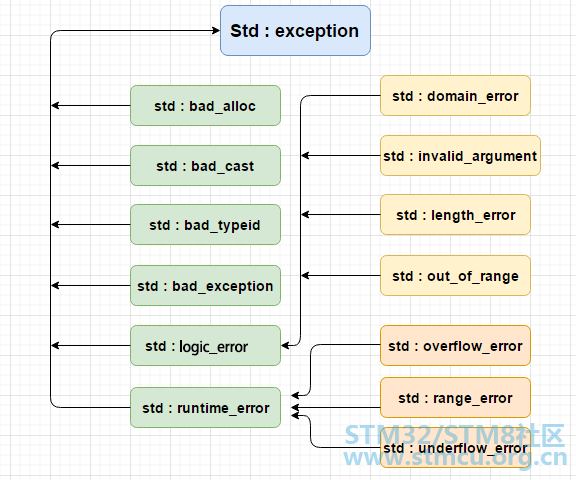Image resolution: width=576 pixels, height=480 pixels.
Task: Click the std : runtime_error node
Action: (x=205, y=408)
